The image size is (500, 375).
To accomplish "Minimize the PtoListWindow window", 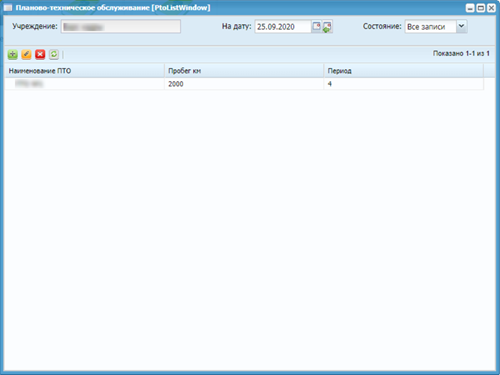I will pos(470,8).
